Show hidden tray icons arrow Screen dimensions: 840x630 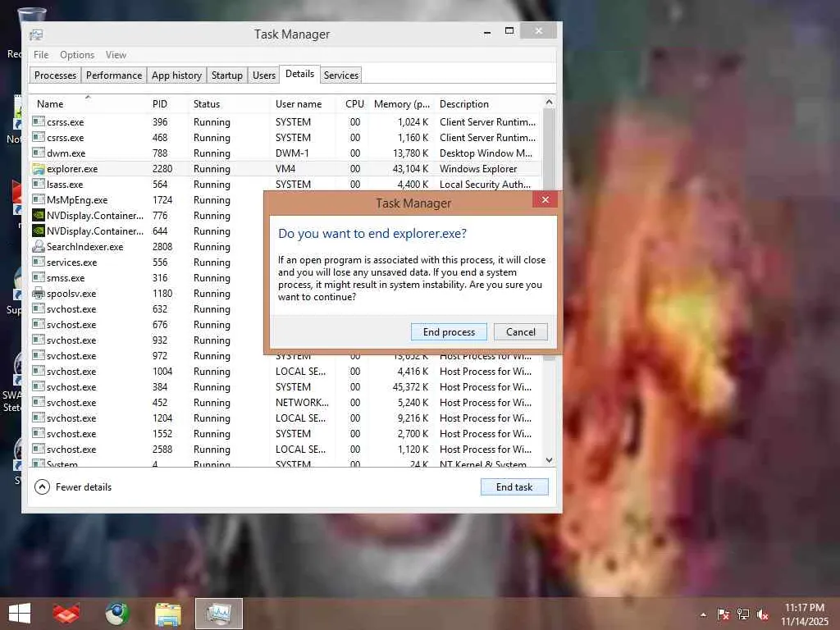click(x=703, y=614)
